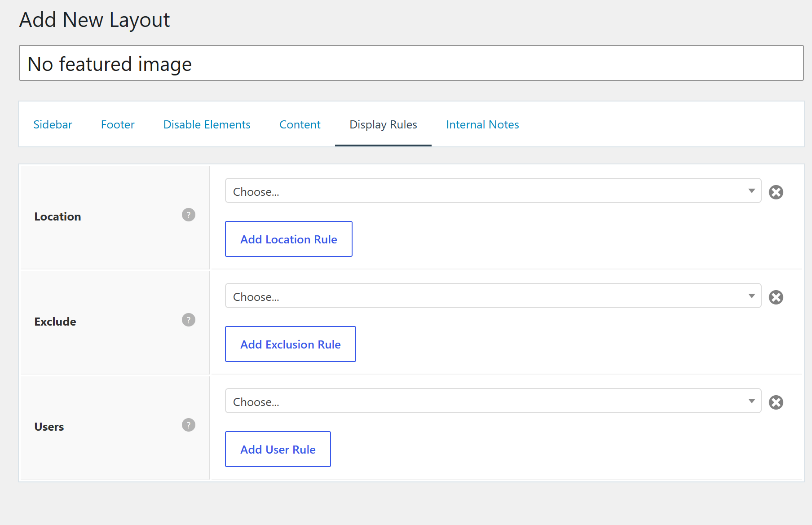The width and height of the screenshot is (812, 525).
Task: Click the Location label text
Action: [57, 217]
